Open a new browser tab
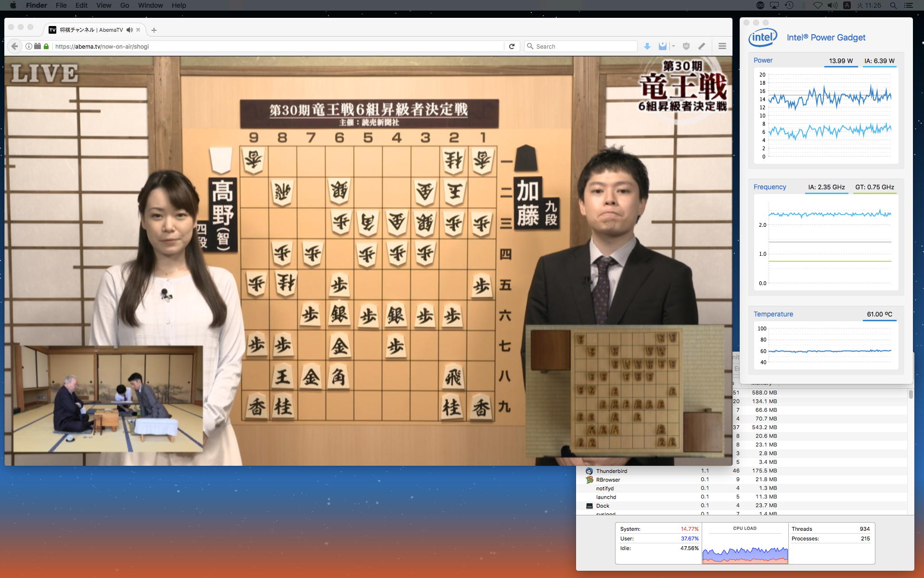Image resolution: width=924 pixels, height=578 pixels. (154, 30)
